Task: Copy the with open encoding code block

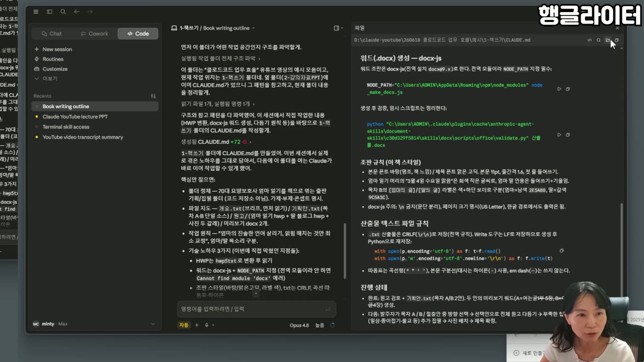Action: (561, 251)
